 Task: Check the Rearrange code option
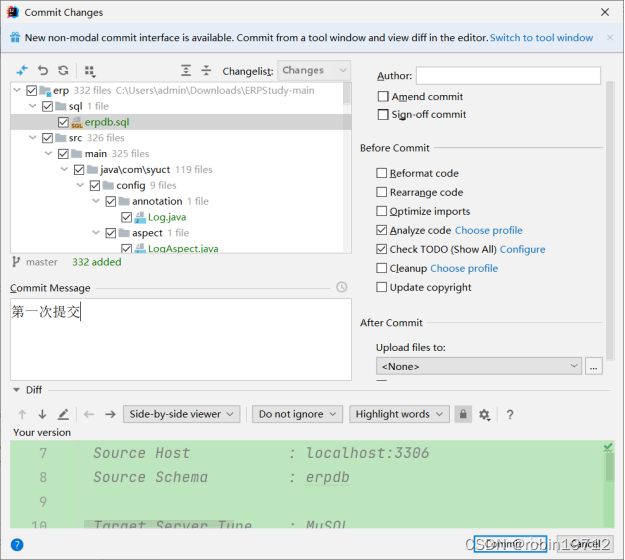click(381, 192)
